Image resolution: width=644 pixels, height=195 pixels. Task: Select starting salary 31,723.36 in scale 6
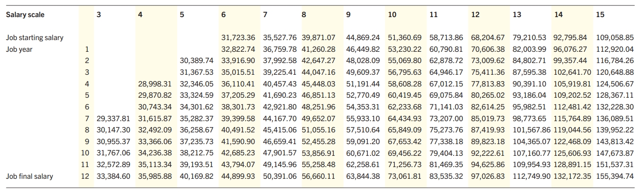click(x=239, y=38)
